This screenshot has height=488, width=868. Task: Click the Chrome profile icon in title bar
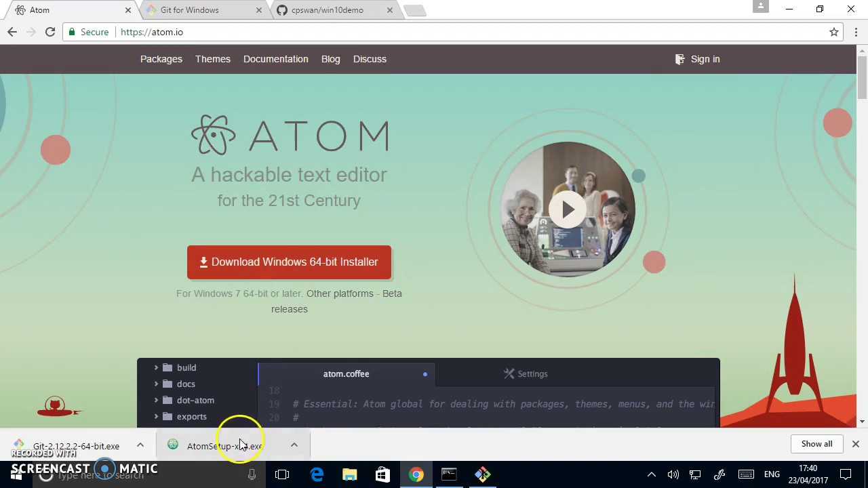[x=761, y=7]
